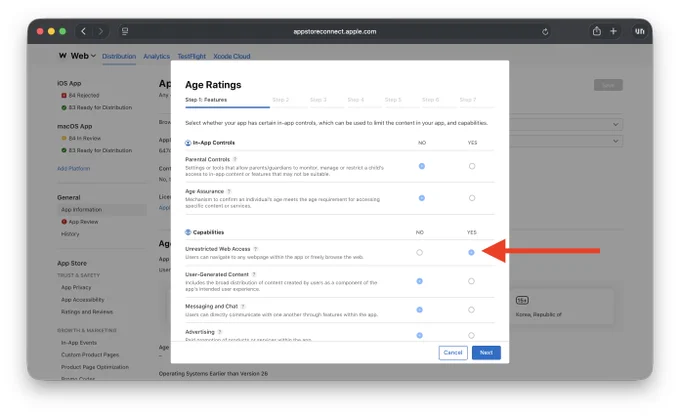The image size is (680, 416).
Task: Click the Capabilities section icon
Action: pos(188,233)
